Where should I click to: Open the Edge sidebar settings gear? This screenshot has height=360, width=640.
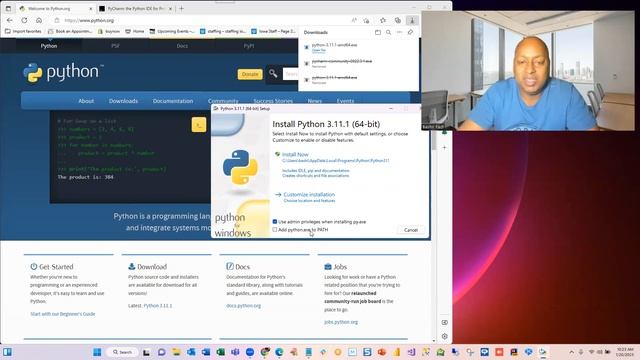tap(444, 336)
